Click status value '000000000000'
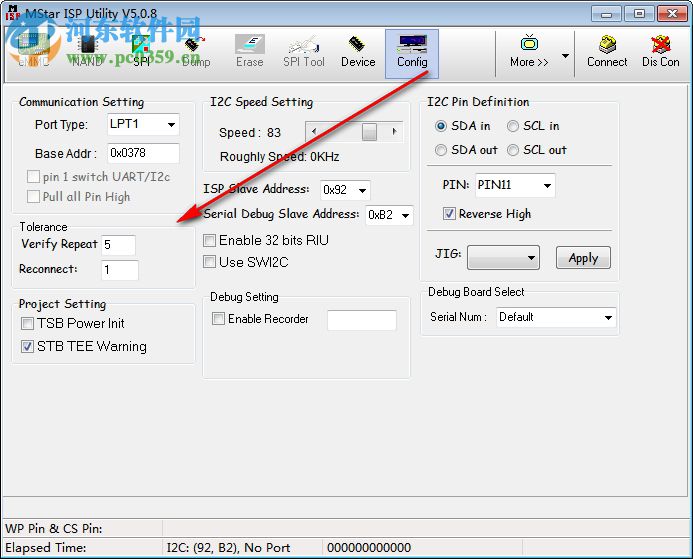The height and width of the screenshot is (559, 693). 369,548
